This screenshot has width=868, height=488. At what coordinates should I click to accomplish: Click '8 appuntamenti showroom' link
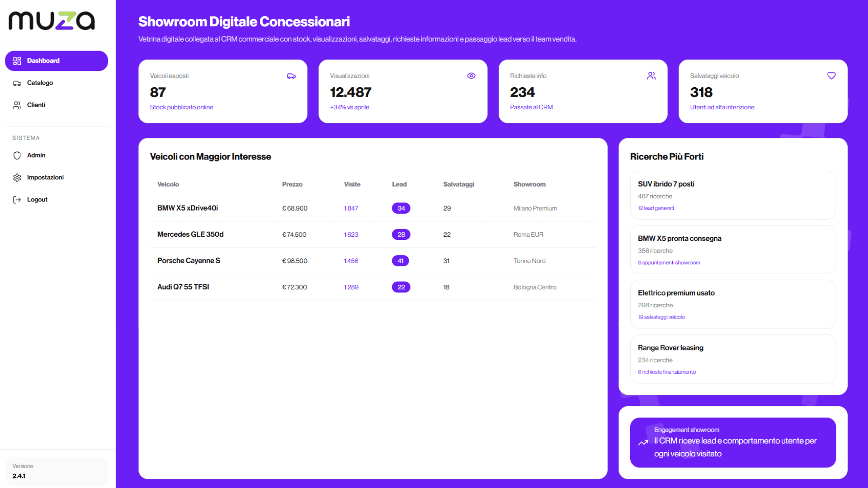point(669,263)
